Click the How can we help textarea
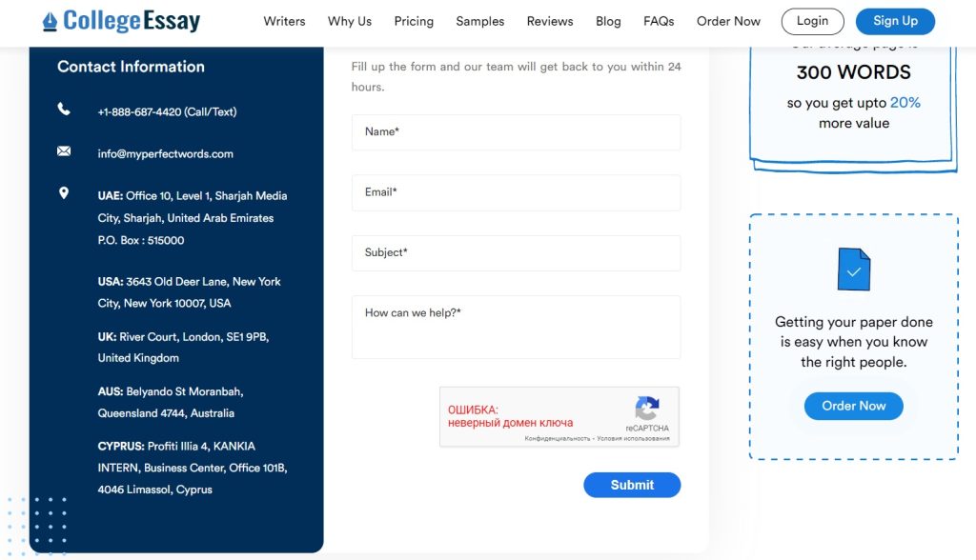 [516, 326]
